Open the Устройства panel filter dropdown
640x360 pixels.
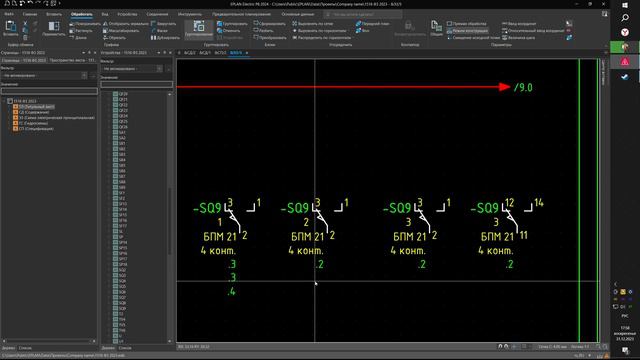point(159,69)
